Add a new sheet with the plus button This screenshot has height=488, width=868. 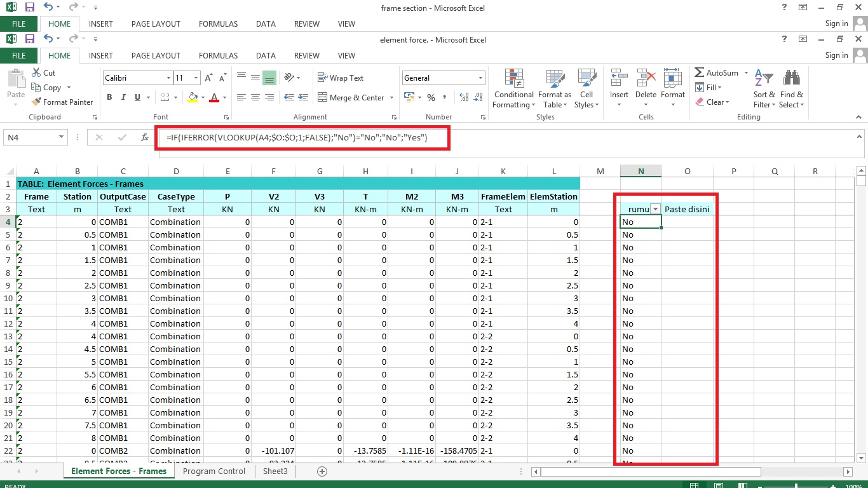(x=322, y=471)
